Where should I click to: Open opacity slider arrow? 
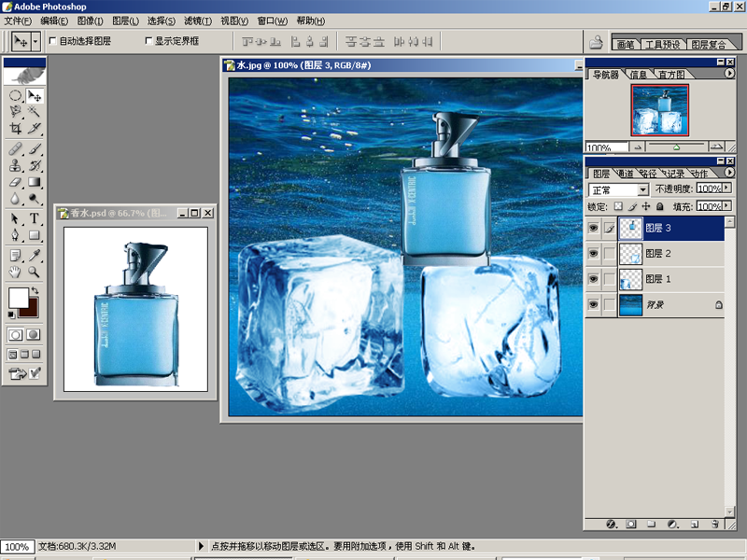pyautogui.click(x=726, y=189)
